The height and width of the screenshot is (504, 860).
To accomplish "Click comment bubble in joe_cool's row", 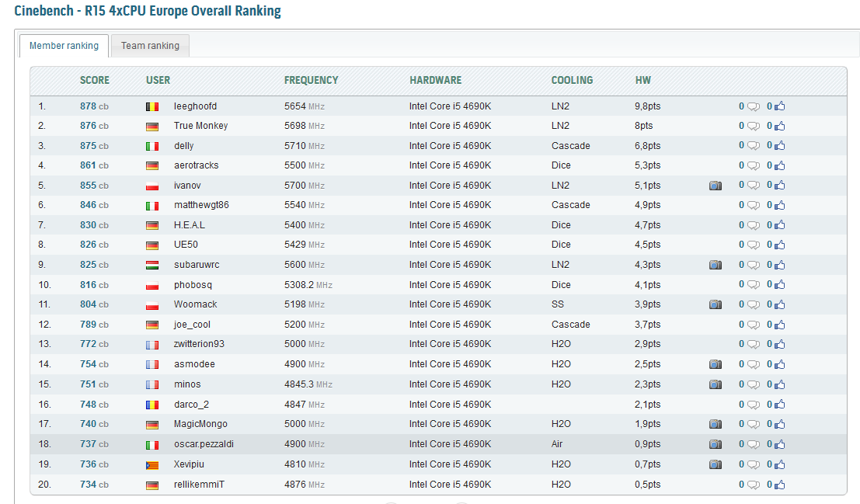I will [754, 325].
